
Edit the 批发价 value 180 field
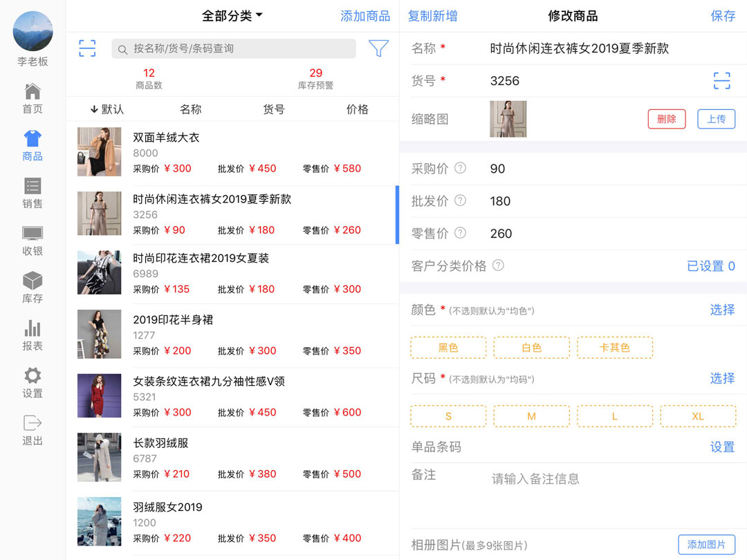pos(500,201)
